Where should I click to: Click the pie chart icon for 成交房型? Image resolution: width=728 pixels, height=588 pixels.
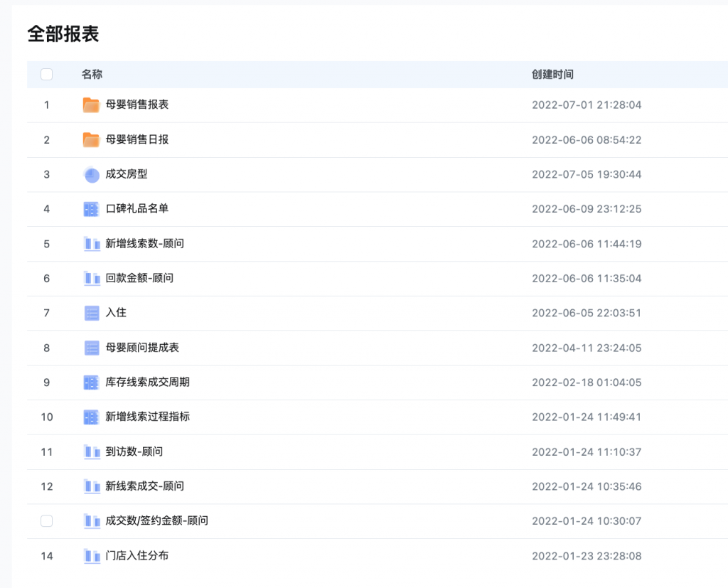coord(91,174)
